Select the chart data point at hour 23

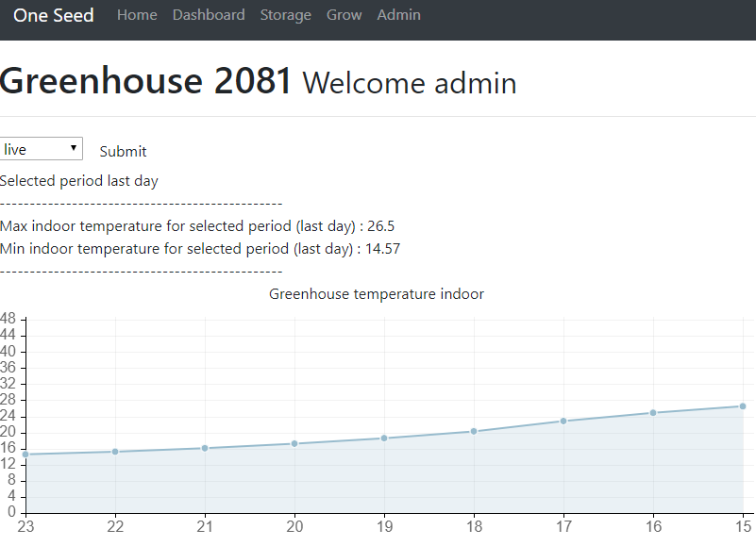25,455
